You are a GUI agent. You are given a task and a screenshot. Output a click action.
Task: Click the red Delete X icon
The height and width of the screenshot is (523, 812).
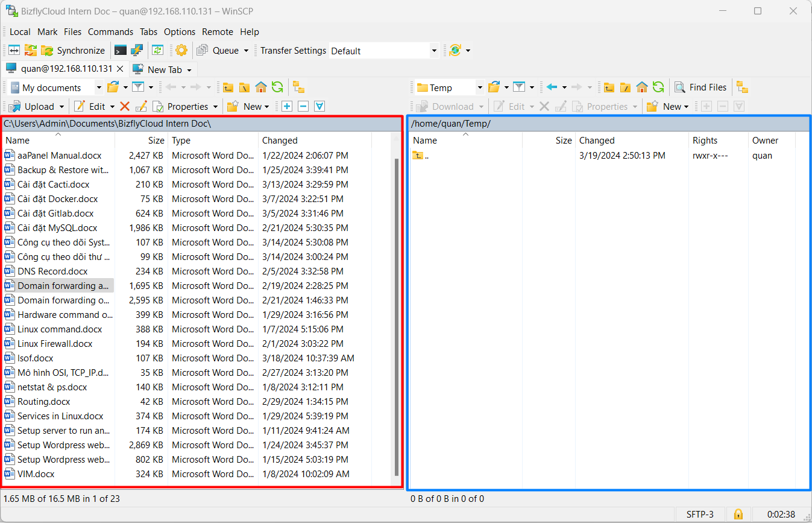[125, 107]
